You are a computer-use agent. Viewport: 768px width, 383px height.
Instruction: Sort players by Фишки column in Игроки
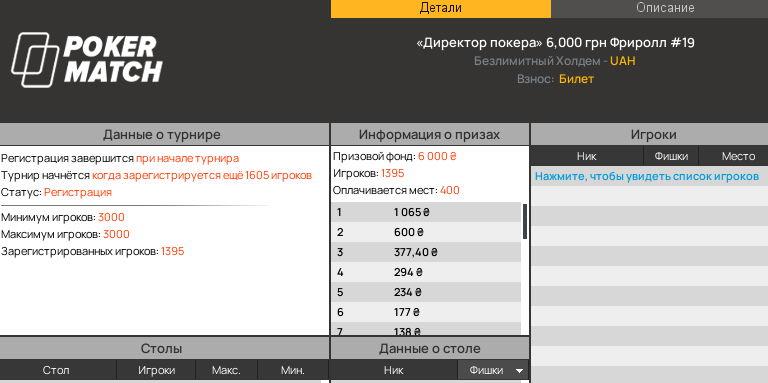tap(671, 156)
